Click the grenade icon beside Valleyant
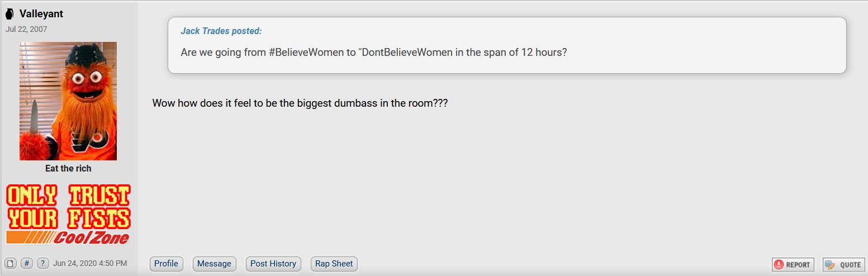This screenshot has width=868, height=276. 10,14
